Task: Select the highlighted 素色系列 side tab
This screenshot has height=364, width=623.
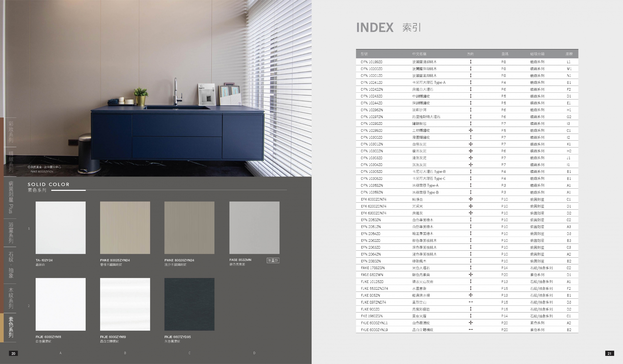Action: (x=11, y=327)
